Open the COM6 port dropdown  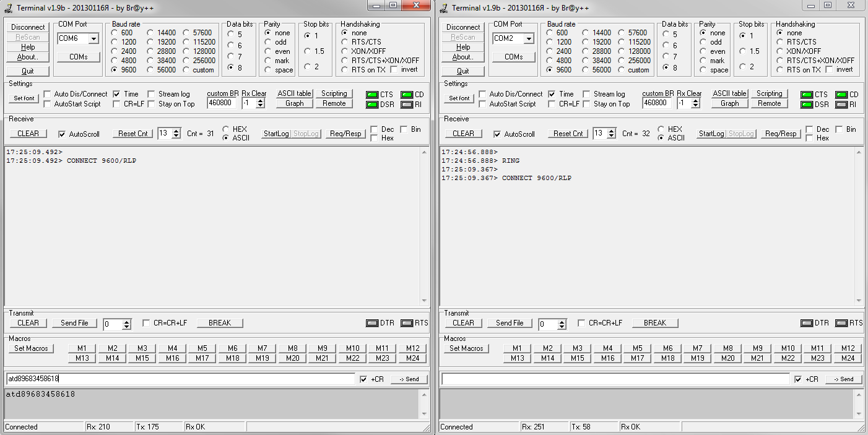93,39
